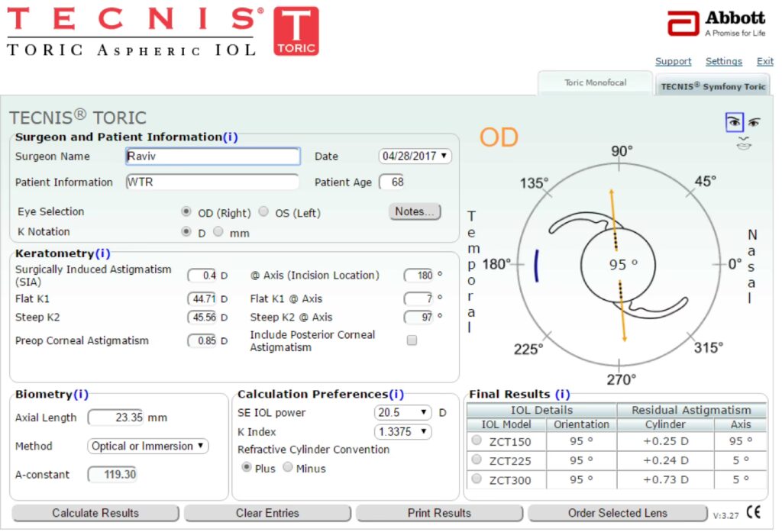The width and height of the screenshot is (782, 532).
Task: Open info (i) for Calculation Preferences
Action: click(x=396, y=395)
